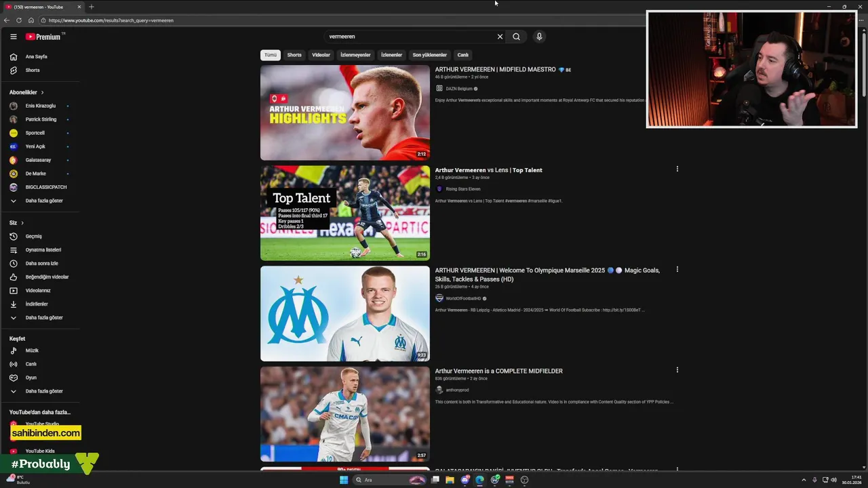This screenshot has height=488, width=868.
Task: Go to Ana Sayfa home icon
Action: point(13,57)
